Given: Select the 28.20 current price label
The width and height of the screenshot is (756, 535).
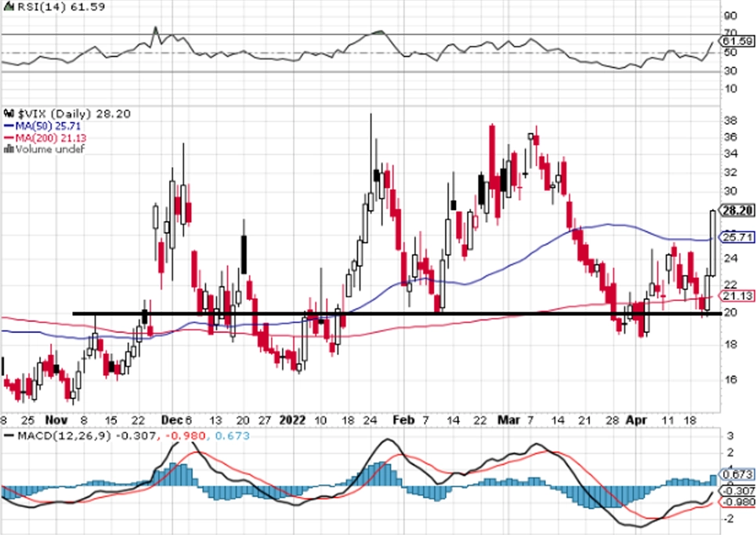Looking at the screenshot, I should point(736,210).
